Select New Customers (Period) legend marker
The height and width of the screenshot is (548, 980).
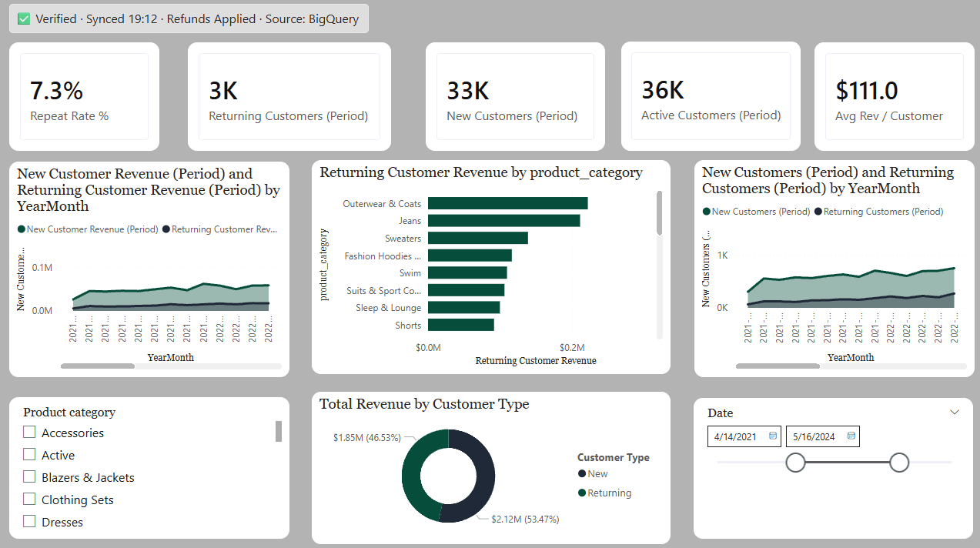[x=707, y=212]
